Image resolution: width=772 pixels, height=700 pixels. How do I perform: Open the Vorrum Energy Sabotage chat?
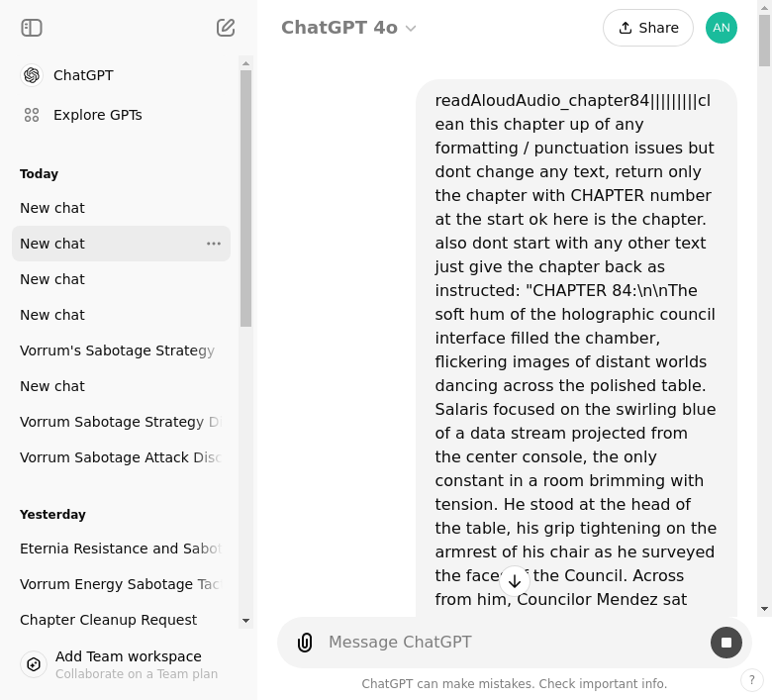tap(120, 584)
